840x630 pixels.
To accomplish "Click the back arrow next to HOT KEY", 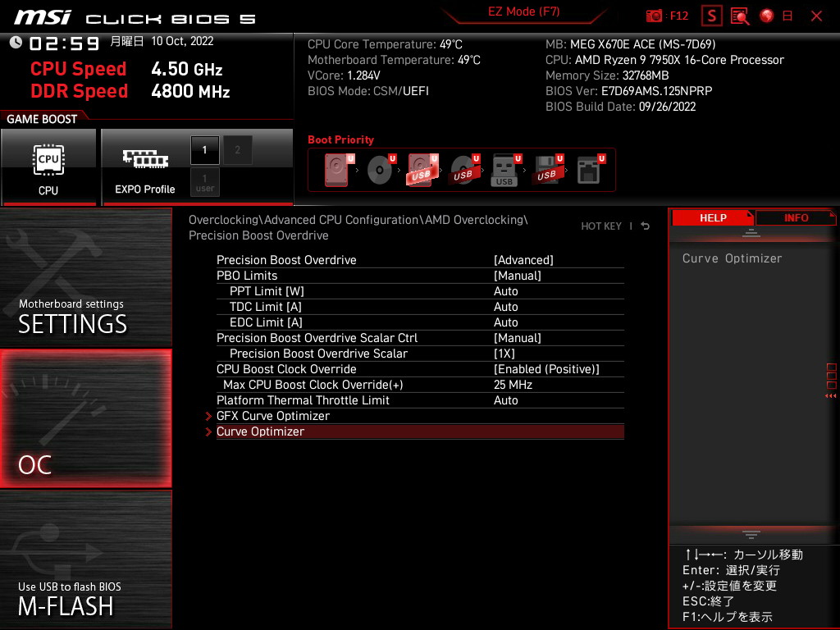I will [x=645, y=226].
